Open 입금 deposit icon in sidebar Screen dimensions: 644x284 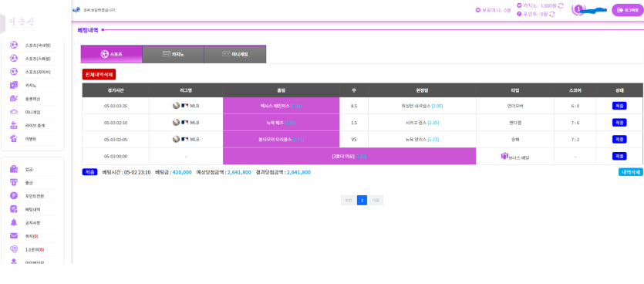coord(14,169)
